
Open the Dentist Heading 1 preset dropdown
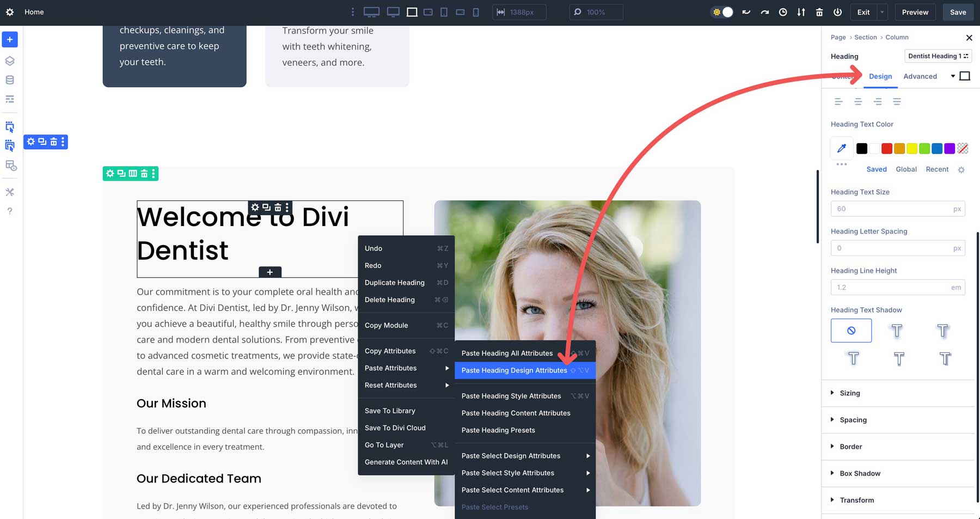[x=938, y=56]
